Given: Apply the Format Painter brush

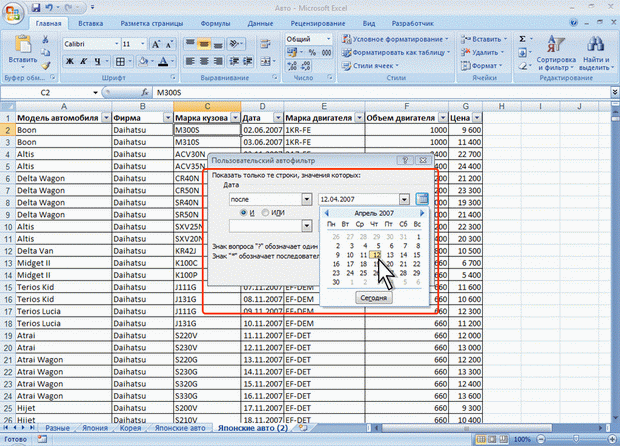Looking at the screenshot, I should coord(45,66).
